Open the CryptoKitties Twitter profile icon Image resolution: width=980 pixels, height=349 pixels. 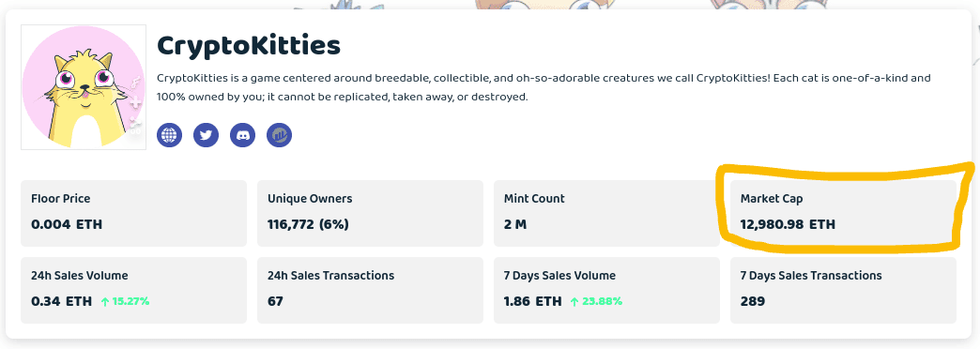point(207,135)
